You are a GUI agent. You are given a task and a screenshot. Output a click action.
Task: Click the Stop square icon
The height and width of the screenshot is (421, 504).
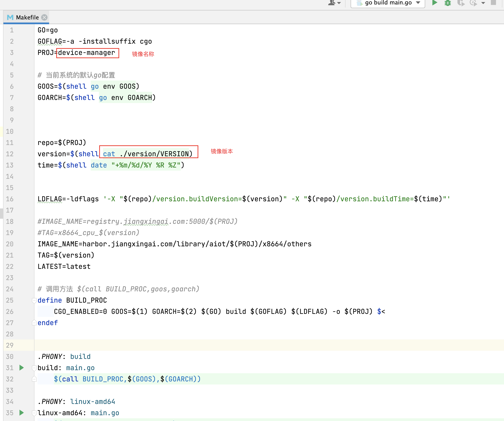[493, 3]
